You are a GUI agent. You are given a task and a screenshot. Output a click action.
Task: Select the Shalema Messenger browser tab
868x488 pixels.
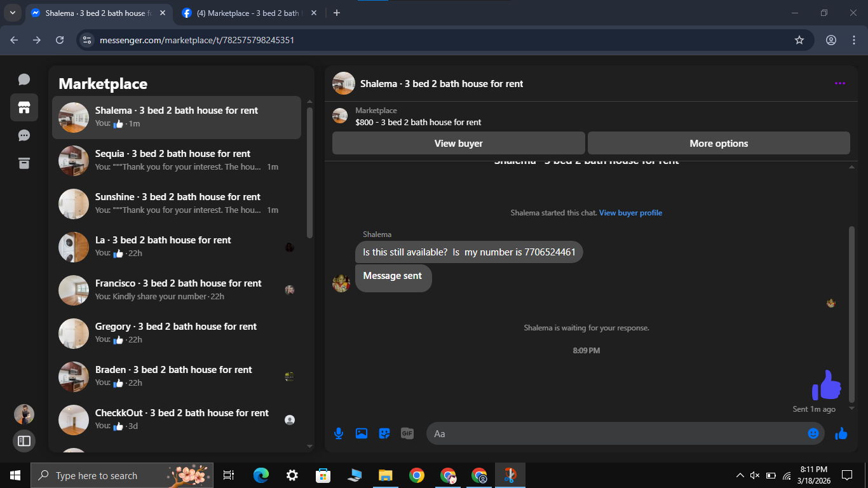click(x=99, y=13)
